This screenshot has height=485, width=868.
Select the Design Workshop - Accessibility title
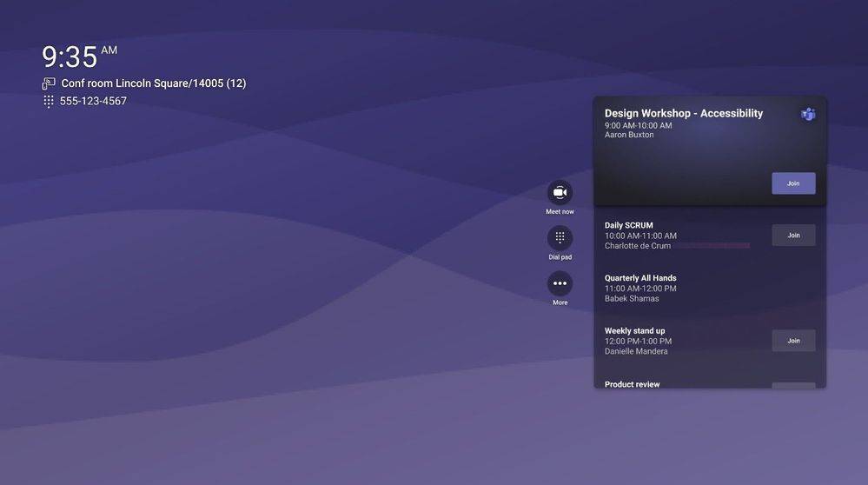[683, 113]
